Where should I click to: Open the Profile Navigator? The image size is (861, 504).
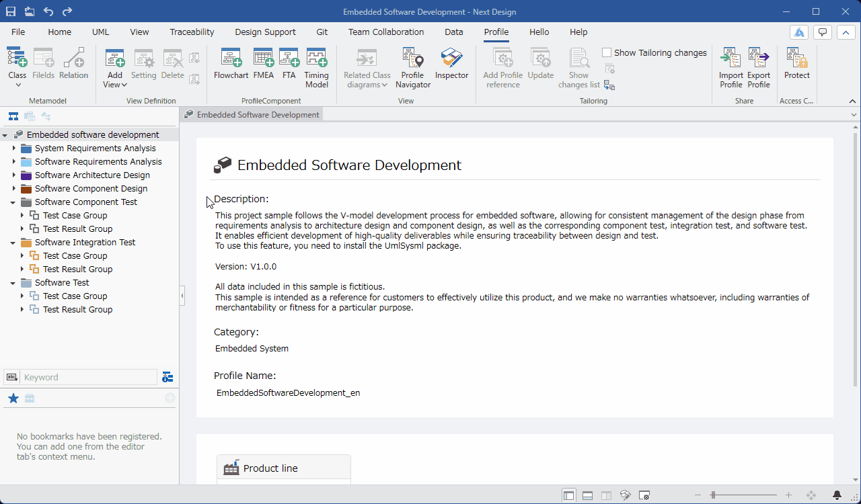412,68
